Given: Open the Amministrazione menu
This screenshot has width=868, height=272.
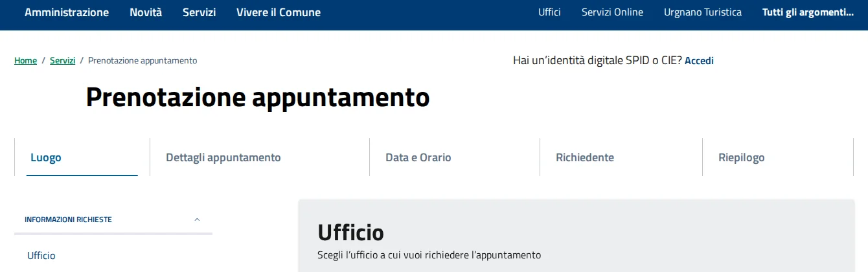Looking at the screenshot, I should click(x=67, y=12).
